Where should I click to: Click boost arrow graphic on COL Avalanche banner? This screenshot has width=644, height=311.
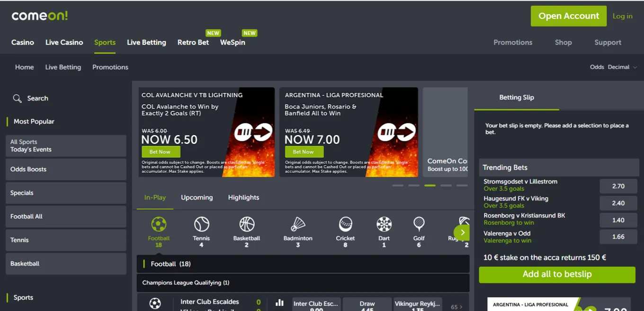(x=254, y=132)
